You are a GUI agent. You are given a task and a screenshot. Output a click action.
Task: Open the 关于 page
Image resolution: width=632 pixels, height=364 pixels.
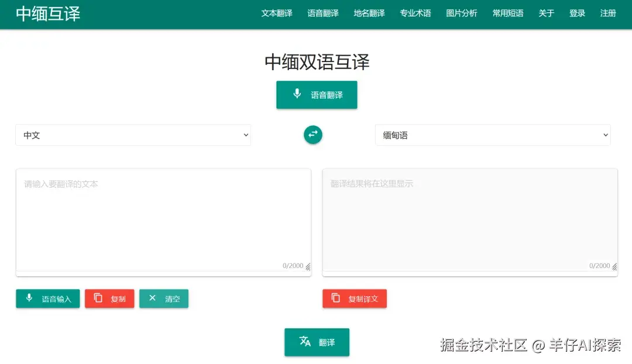click(546, 13)
